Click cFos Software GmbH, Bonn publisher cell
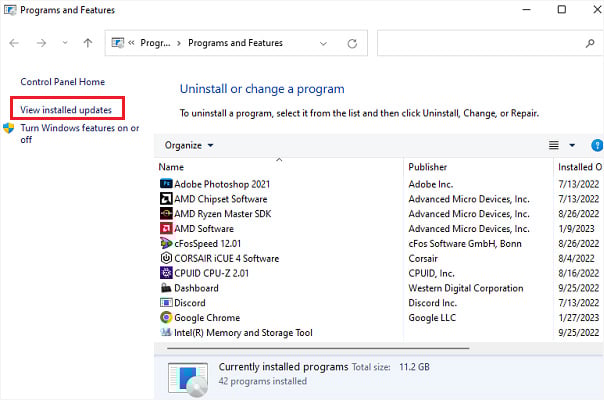Viewport: 604px width, 400px height. coord(465,244)
